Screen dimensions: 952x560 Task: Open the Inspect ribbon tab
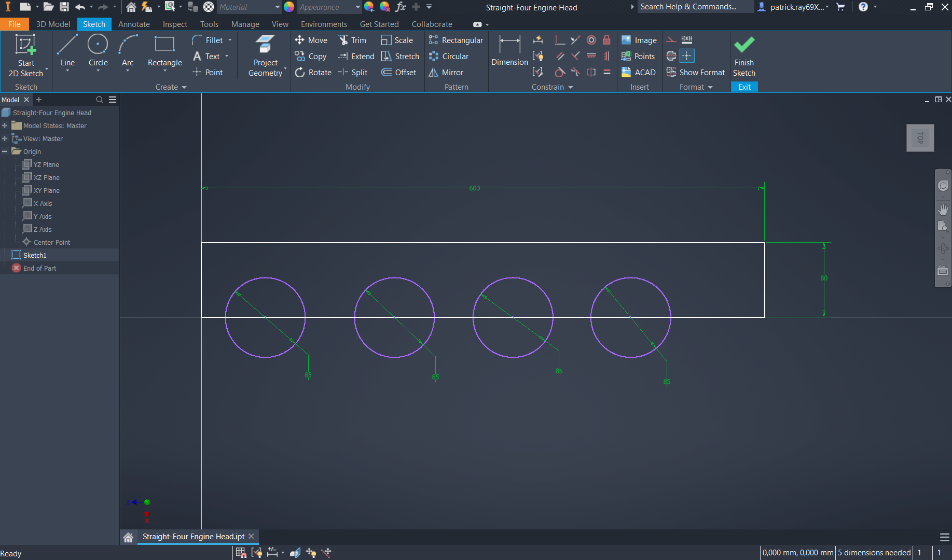175,24
